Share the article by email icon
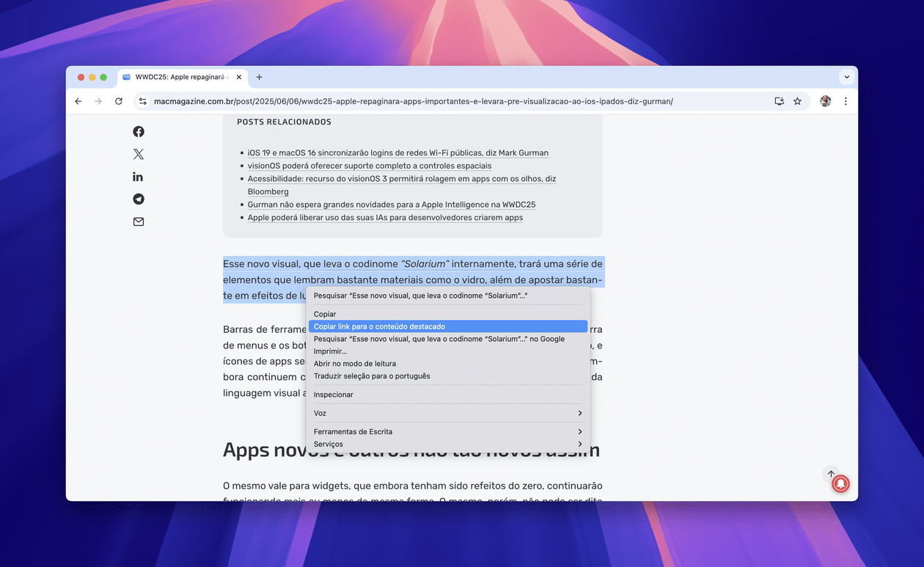This screenshot has width=924, height=567. (x=139, y=222)
